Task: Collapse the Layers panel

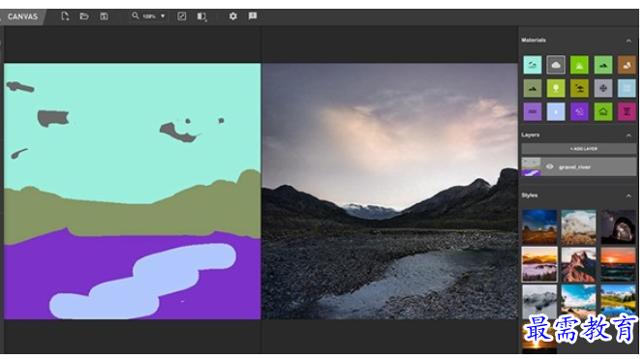Action: click(629, 135)
